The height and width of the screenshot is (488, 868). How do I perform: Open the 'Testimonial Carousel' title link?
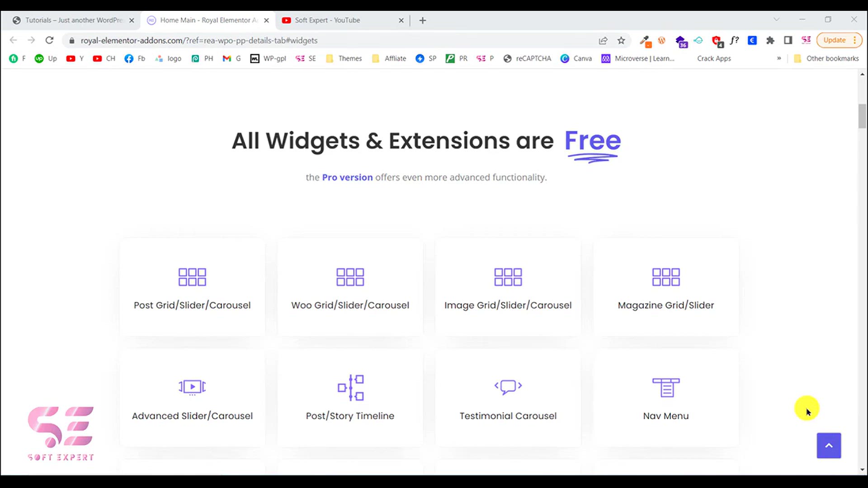[x=508, y=416]
